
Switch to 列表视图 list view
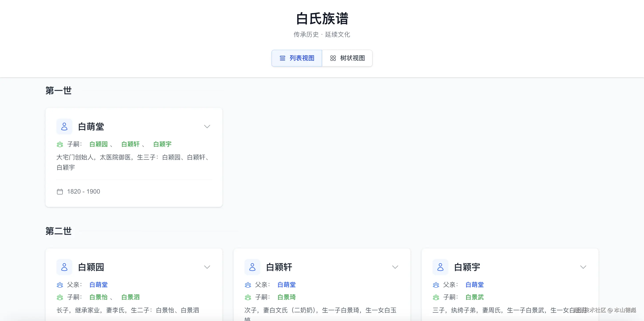(x=297, y=58)
